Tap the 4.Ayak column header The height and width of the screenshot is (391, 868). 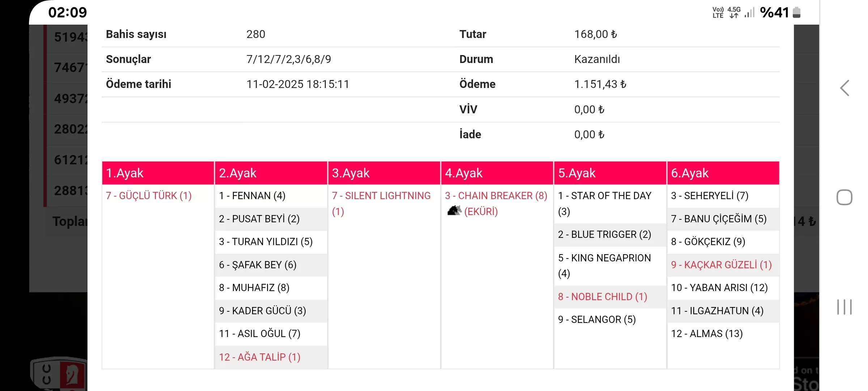(x=497, y=173)
